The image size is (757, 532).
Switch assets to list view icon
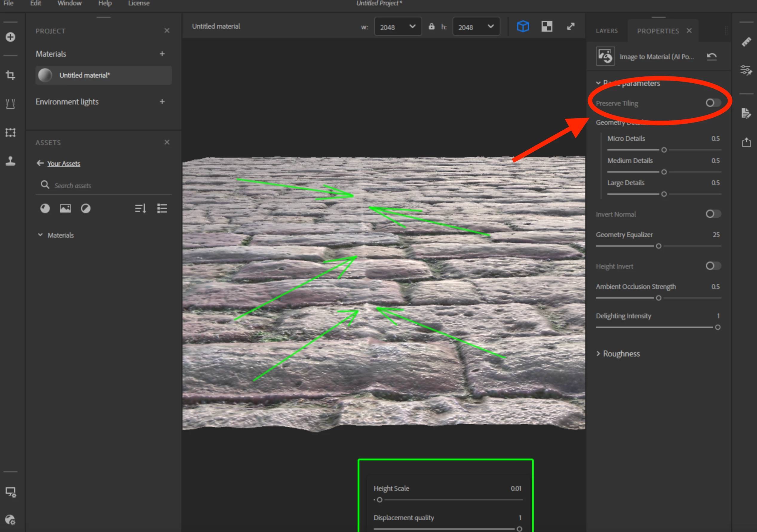click(x=162, y=208)
